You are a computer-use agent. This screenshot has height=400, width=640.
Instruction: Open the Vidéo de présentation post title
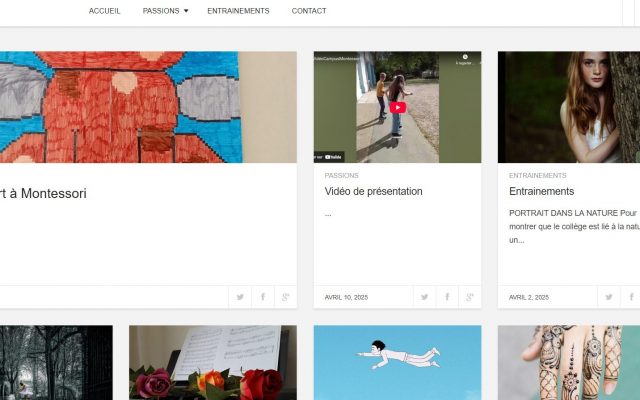pos(373,191)
